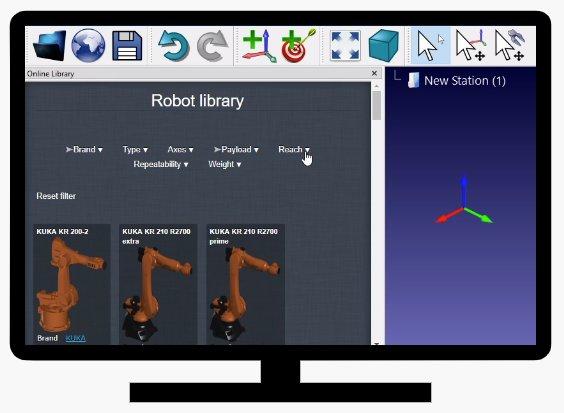Open the Reach filter dropdown
564x413 pixels.
coord(294,149)
